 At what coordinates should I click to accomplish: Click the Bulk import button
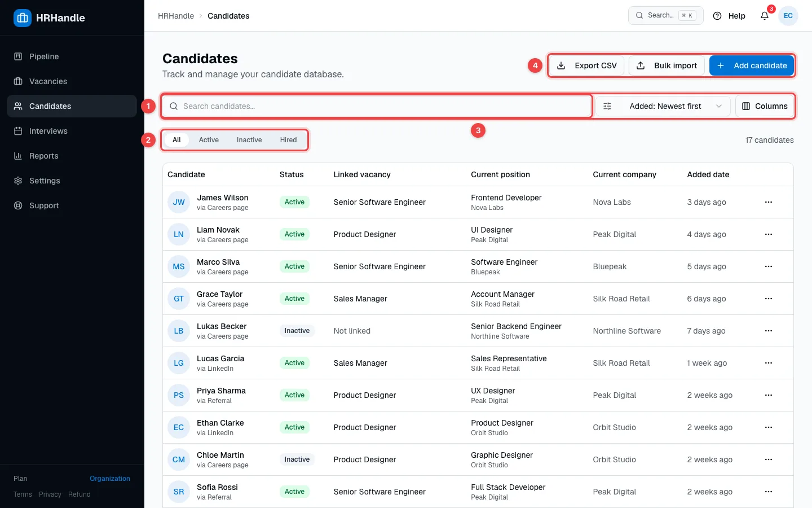[x=667, y=65]
